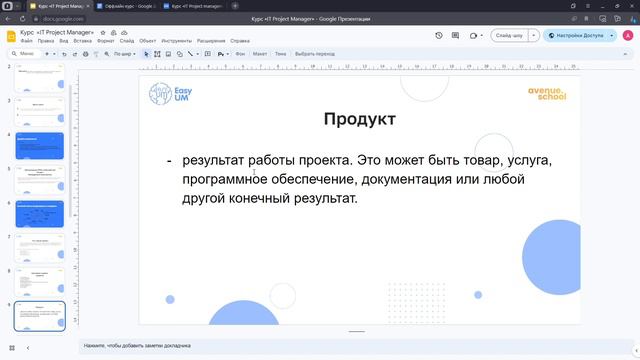Click the Фон background button
This screenshot has width=640, height=360.
pos(240,54)
